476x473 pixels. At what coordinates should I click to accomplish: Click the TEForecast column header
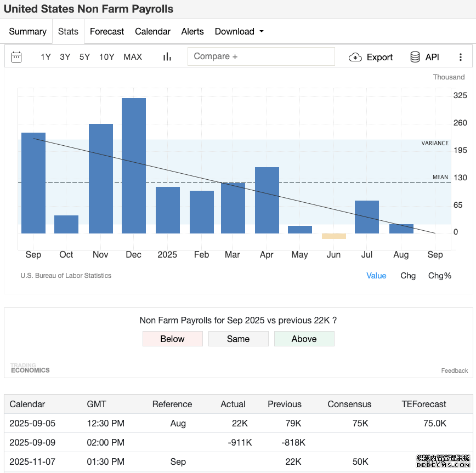(424, 404)
